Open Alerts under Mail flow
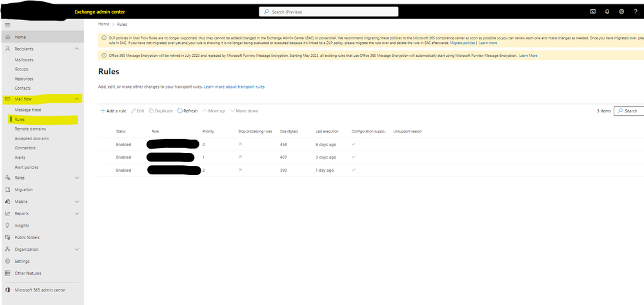This screenshot has width=644, height=305. click(20, 158)
